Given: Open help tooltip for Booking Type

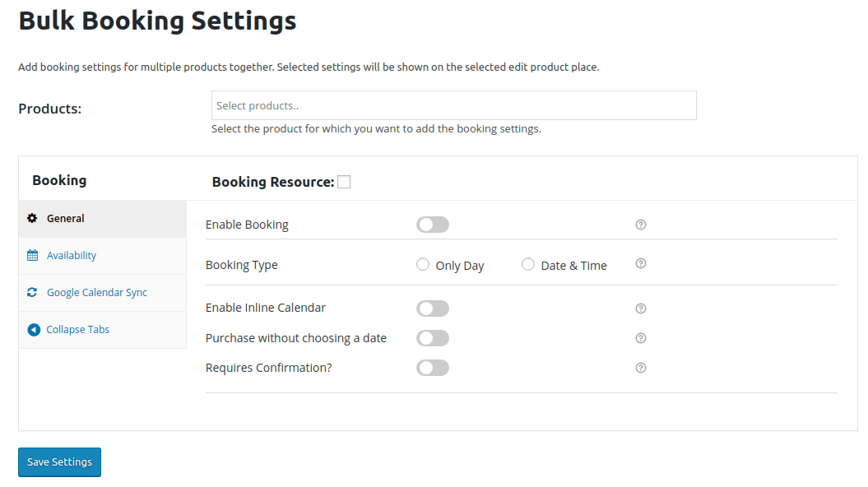Looking at the screenshot, I should pos(640,263).
